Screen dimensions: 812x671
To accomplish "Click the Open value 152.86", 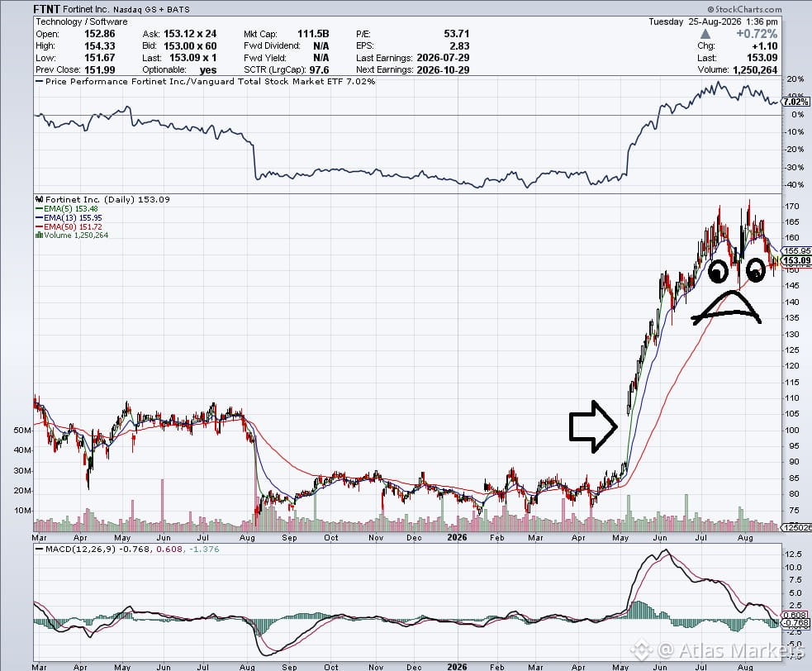I will click(x=99, y=34).
